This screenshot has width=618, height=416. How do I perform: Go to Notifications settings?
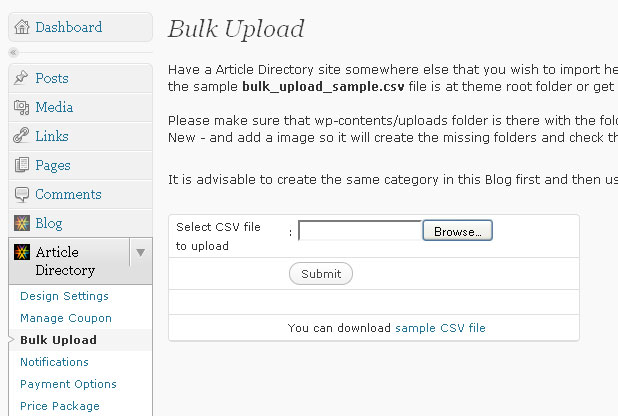[x=54, y=362]
